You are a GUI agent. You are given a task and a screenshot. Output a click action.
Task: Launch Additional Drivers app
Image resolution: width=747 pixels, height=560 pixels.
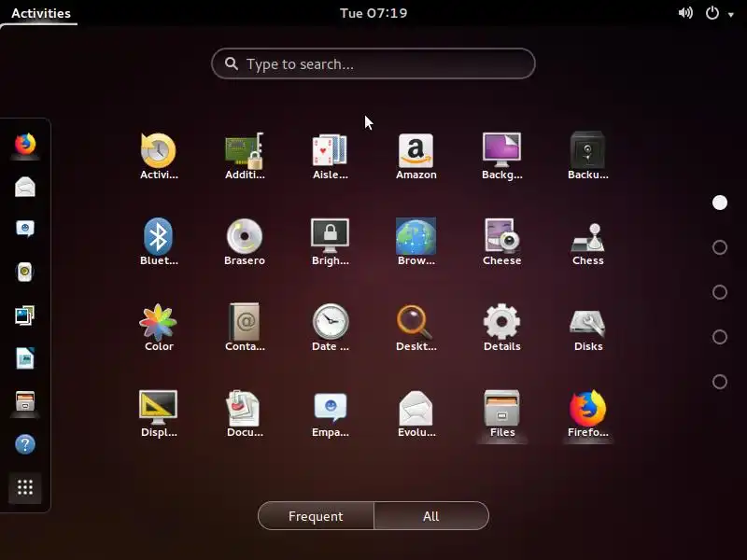245,156
